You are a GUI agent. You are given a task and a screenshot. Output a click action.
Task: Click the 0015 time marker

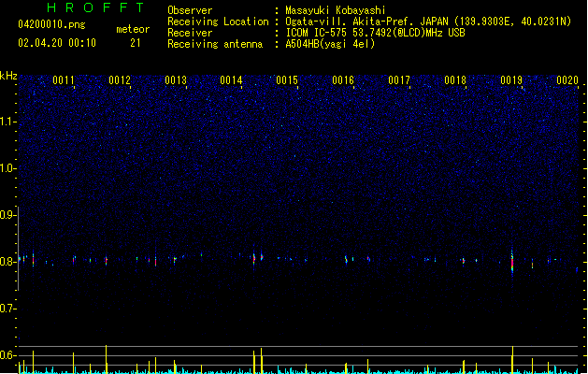(x=287, y=80)
